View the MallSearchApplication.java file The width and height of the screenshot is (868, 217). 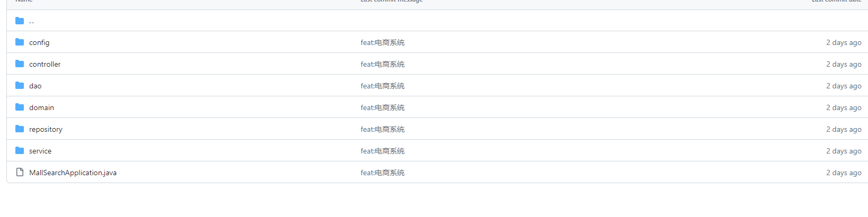(73, 173)
